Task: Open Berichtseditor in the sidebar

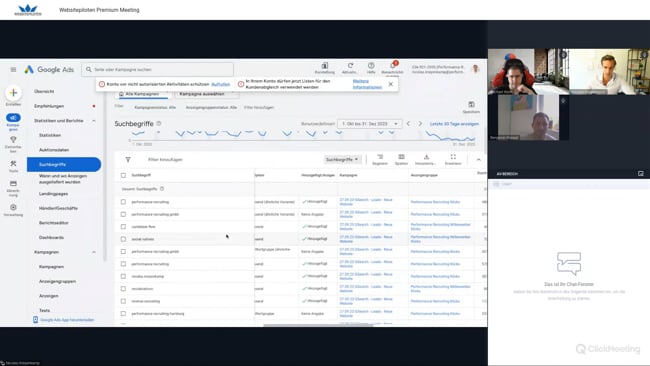Action: pyautogui.click(x=54, y=223)
